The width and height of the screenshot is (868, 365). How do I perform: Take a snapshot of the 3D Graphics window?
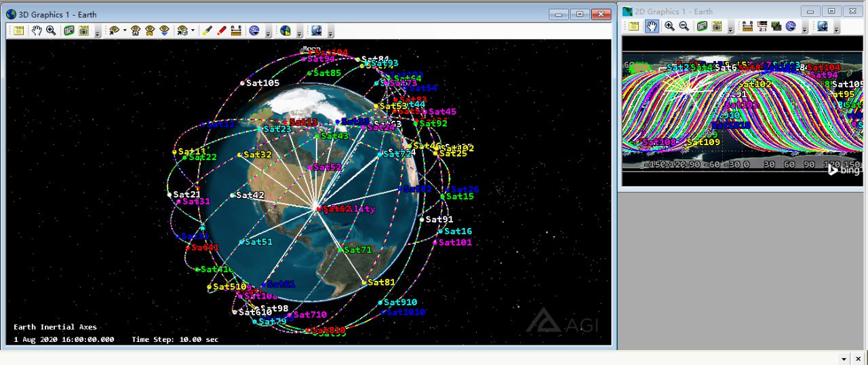coord(83,31)
